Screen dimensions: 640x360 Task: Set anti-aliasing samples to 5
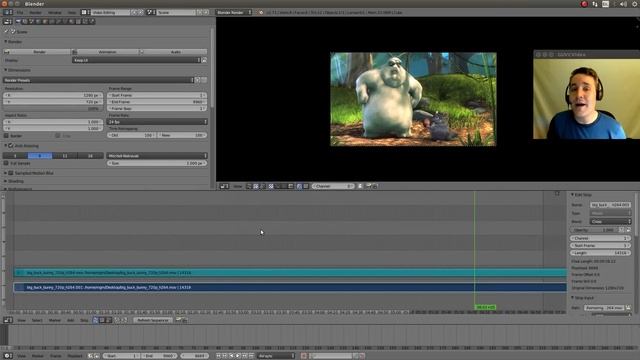pos(15,156)
